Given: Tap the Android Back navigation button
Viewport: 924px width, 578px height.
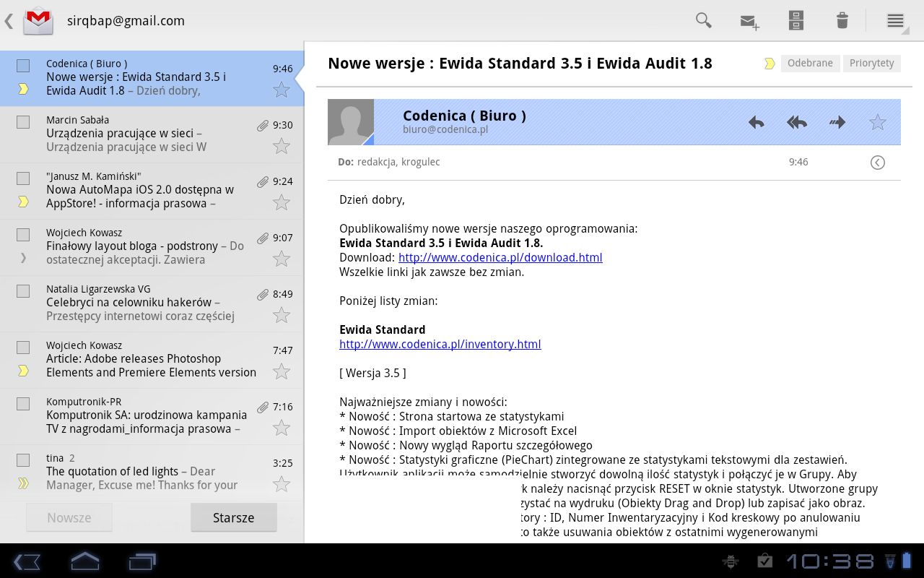Looking at the screenshot, I should (27, 561).
